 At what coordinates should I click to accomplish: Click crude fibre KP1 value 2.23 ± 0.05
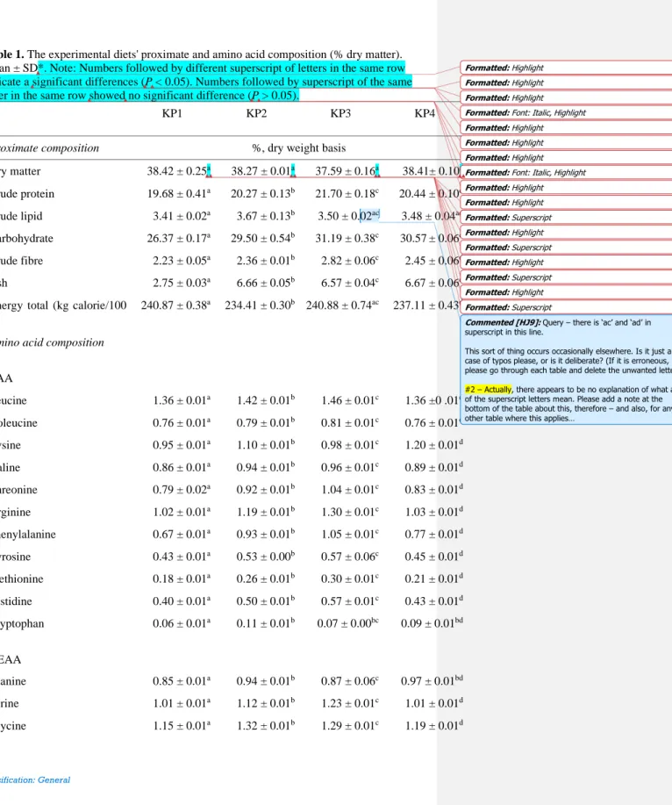tap(182, 261)
